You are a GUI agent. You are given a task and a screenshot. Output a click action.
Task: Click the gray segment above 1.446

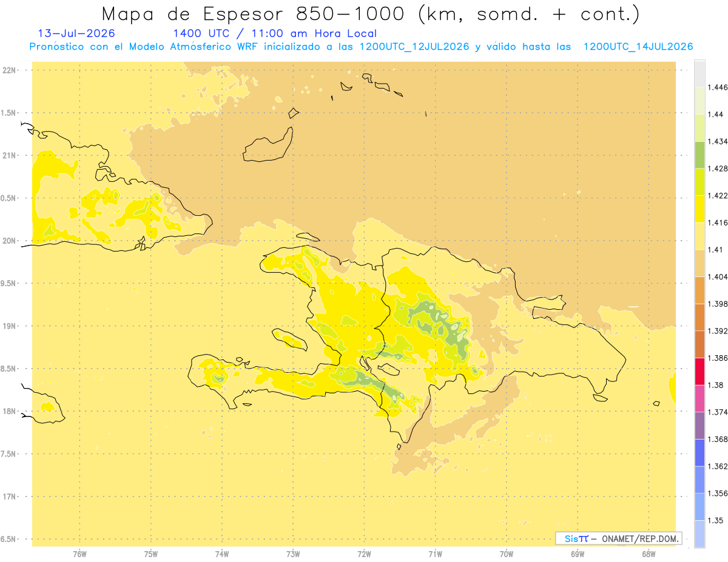coord(699,73)
